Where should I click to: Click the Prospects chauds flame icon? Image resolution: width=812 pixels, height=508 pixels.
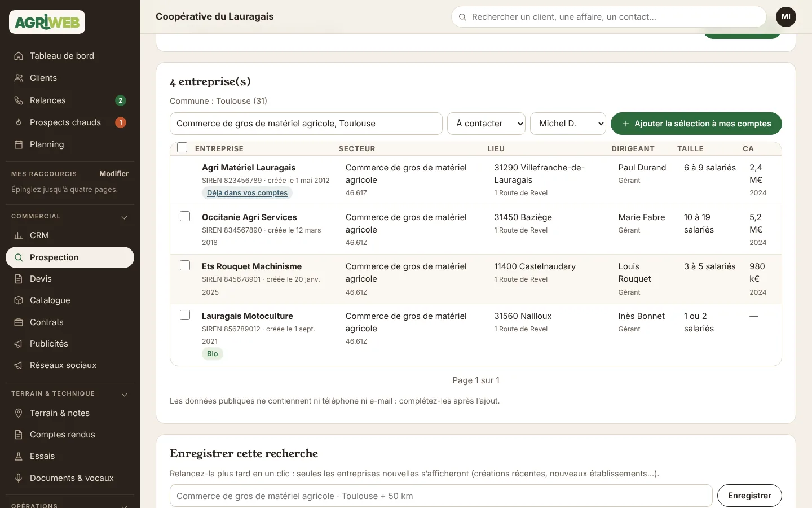click(x=19, y=122)
